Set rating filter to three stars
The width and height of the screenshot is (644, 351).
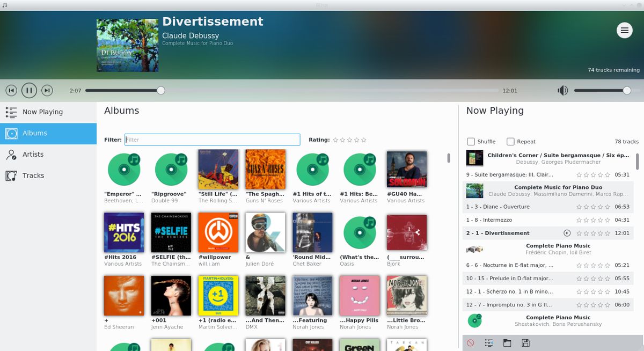pyautogui.click(x=349, y=140)
